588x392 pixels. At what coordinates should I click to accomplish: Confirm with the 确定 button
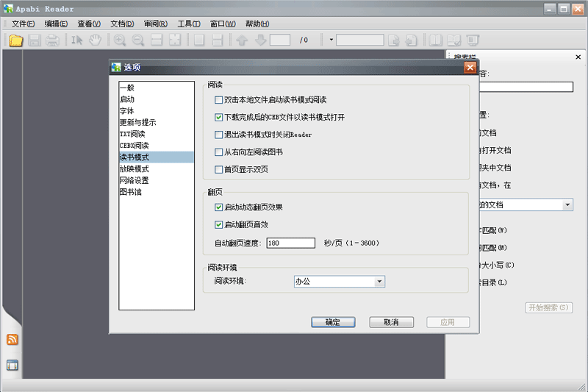point(333,322)
